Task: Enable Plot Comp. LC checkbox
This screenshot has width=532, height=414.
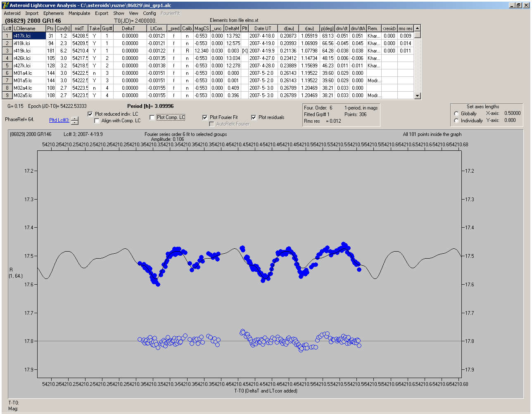Action: [x=152, y=117]
